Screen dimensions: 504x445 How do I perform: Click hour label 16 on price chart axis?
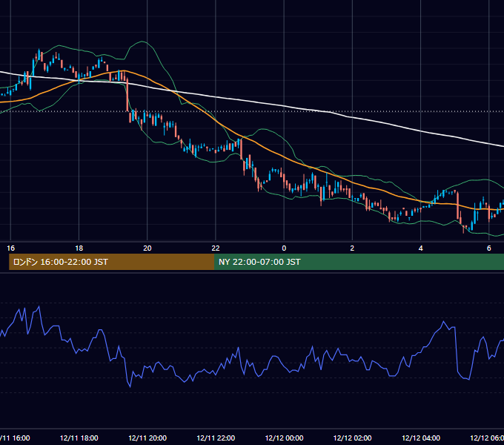click(x=10, y=248)
